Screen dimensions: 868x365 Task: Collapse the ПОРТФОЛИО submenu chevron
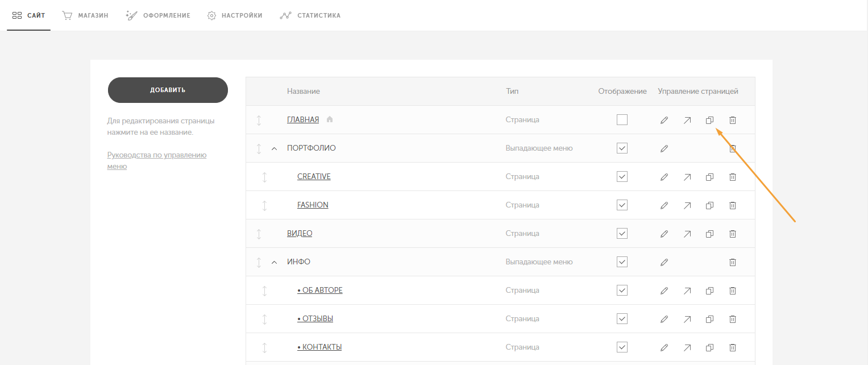tap(274, 148)
